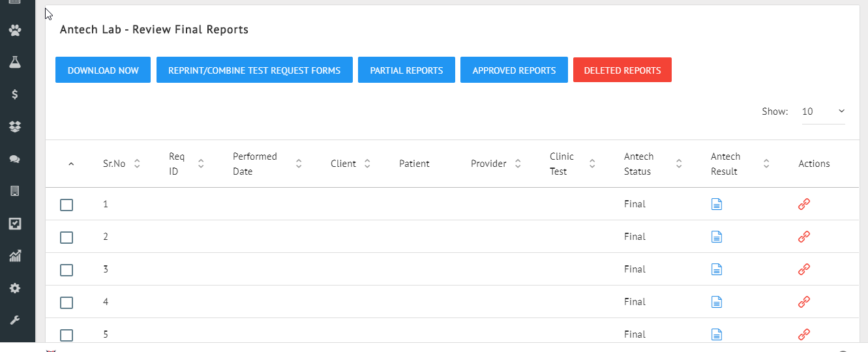Open Deleted Reports
This screenshot has height=352, width=868.
click(622, 70)
